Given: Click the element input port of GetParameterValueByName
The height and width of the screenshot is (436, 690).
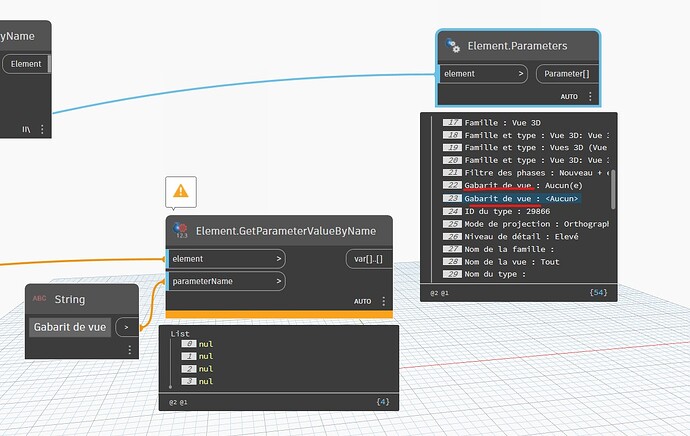Looking at the screenshot, I should click(226, 259).
